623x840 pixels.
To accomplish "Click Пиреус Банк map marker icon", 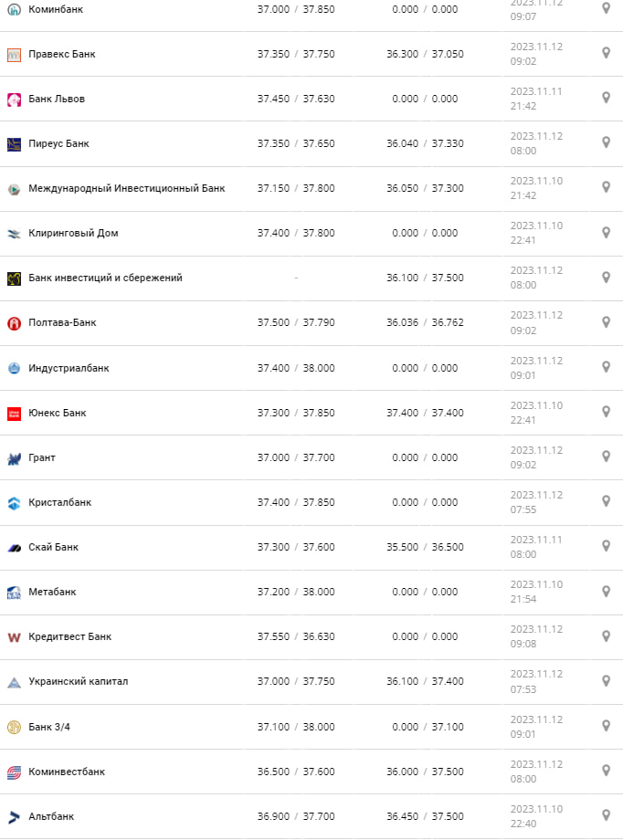I will tap(606, 142).
